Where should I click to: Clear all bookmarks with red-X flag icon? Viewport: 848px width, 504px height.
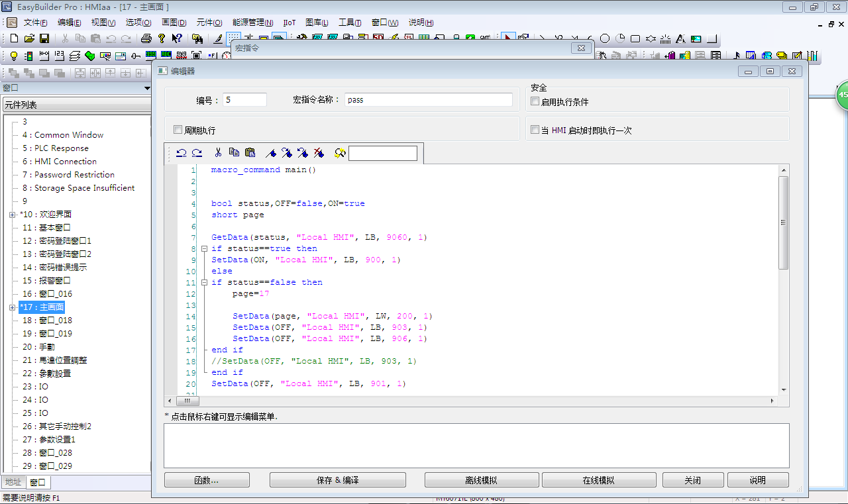319,153
